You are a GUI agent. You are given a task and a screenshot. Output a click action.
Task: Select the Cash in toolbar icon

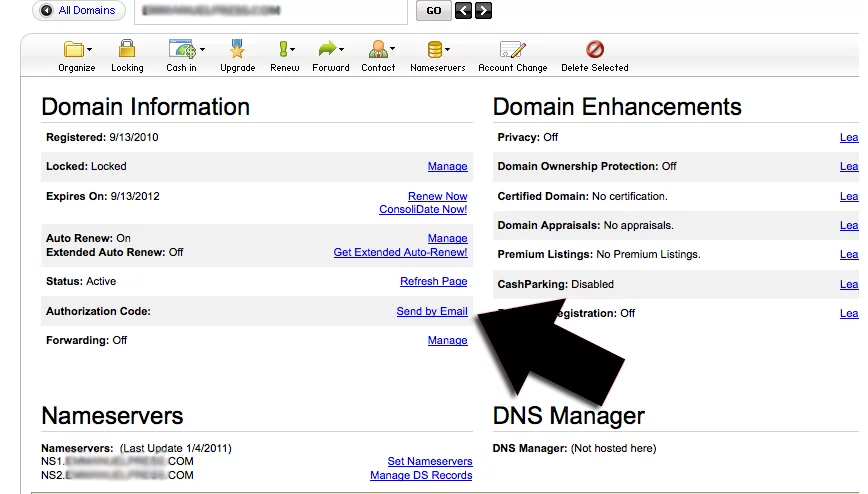[x=181, y=50]
